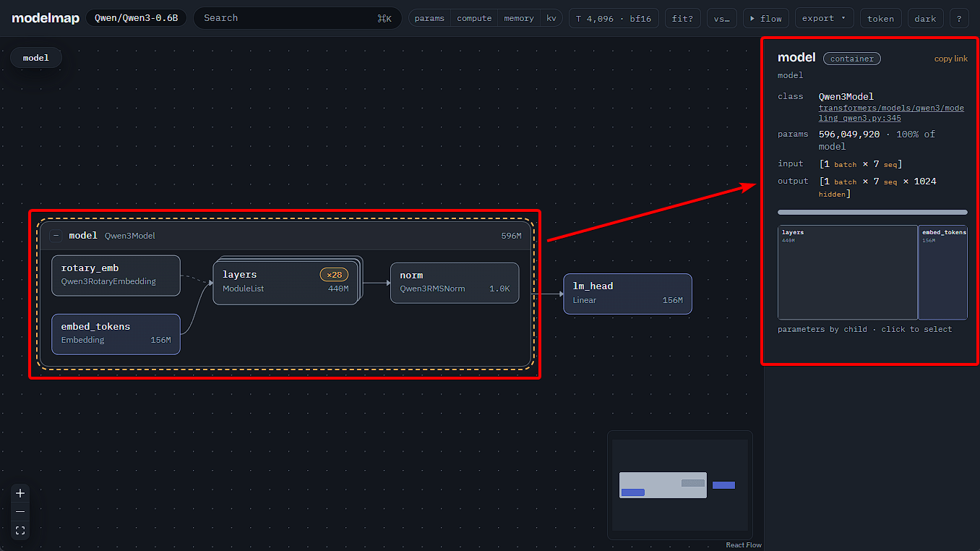Select the embed_tokens block in parameters treemap
The image size is (980, 551).
click(x=943, y=273)
